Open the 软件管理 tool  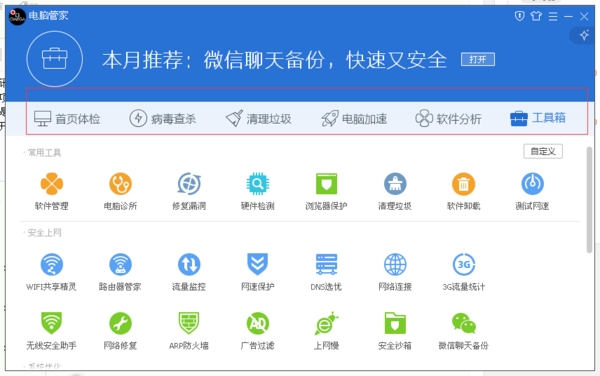click(x=52, y=191)
